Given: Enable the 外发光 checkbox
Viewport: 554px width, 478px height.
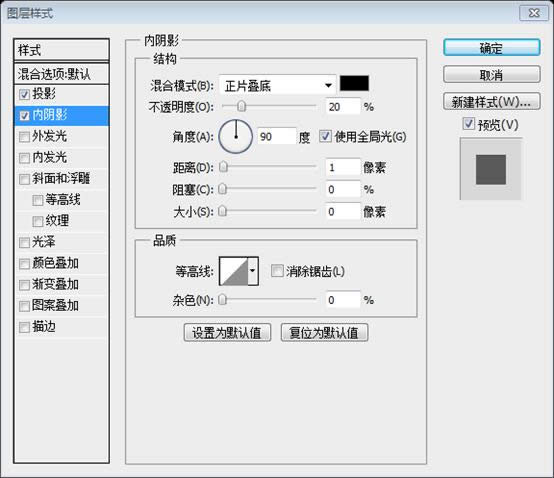Looking at the screenshot, I should point(24,137).
